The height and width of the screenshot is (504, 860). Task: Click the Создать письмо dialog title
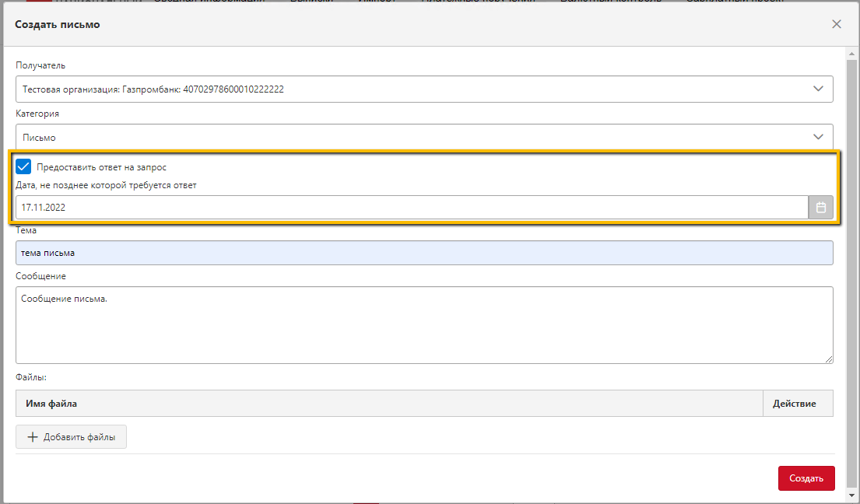(x=57, y=24)
